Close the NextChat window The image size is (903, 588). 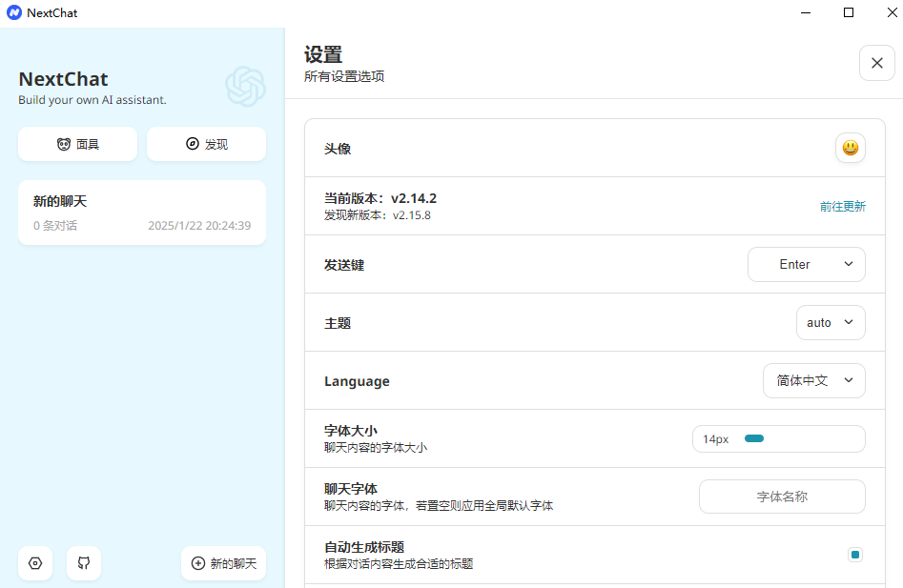coord(892,12)
